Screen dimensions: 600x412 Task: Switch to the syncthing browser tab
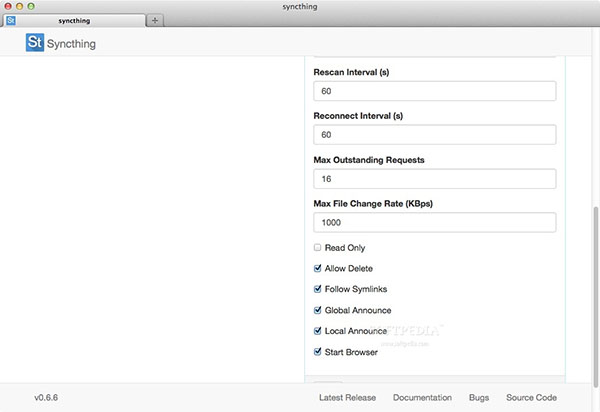tap(75, 20)
